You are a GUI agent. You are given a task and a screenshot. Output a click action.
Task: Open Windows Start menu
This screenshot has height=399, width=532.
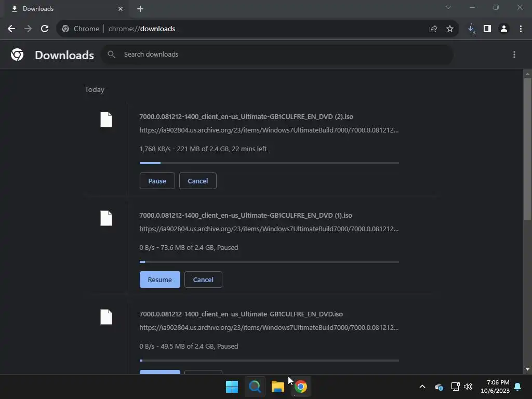232,387
